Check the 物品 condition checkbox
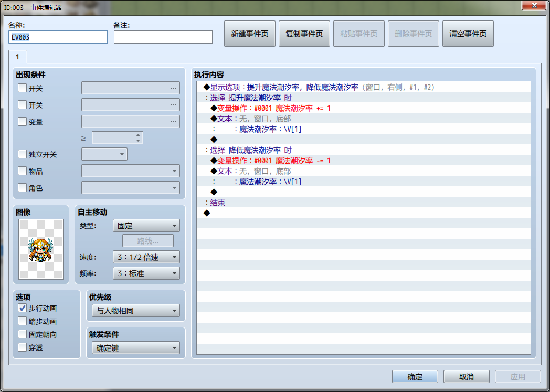 click(x=22, y=171)
